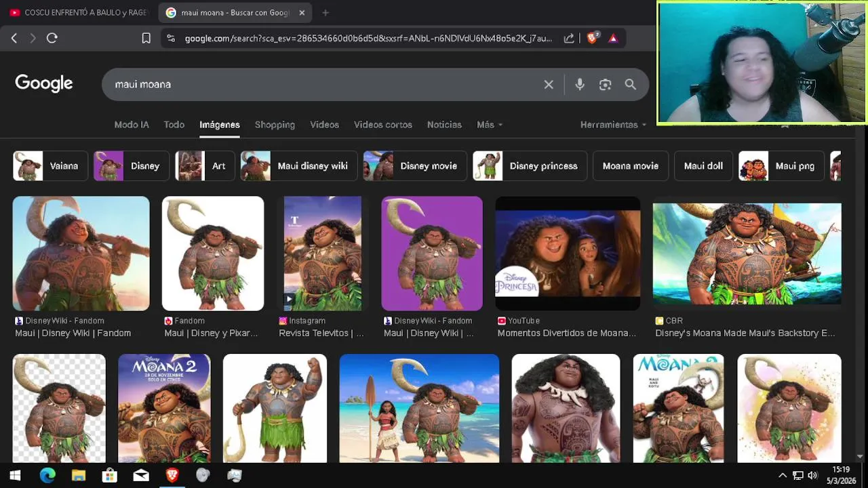Open Moana 2 '28 de noviembre' poster thumbnail
This screenshot has width=868, height=488.
(x=164, y=409)
